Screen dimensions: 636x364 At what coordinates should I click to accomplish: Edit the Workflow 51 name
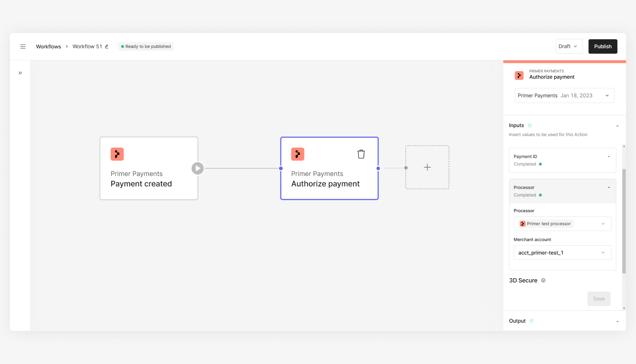click(106, 46)
